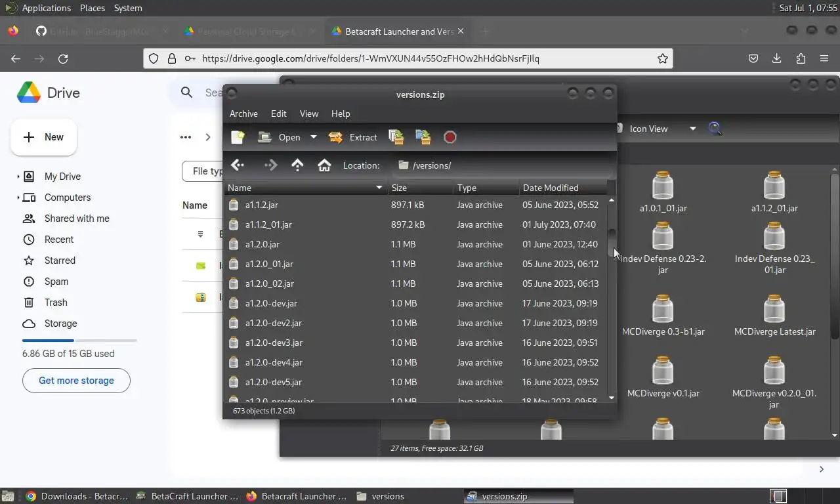The height and width of the screenshot is (504, 840).
Task: Select a1.2.0_01.jar row
Action: 415,264
